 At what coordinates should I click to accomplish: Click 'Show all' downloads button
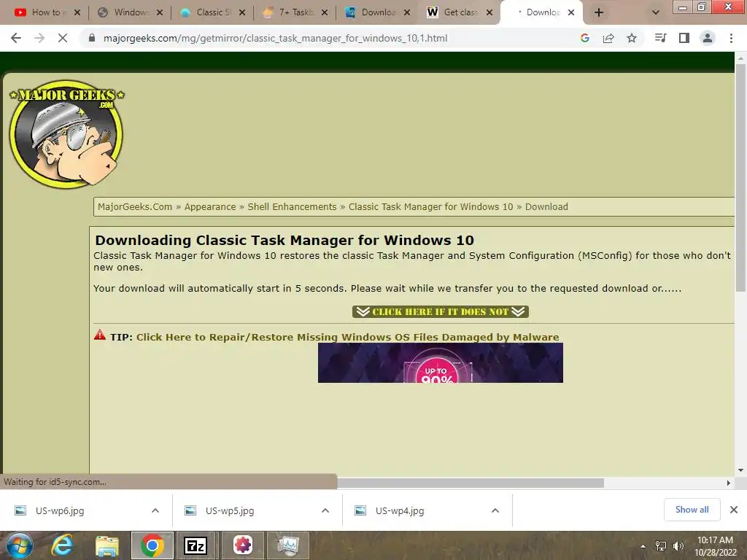pyautogui.click(x=692, y=510)
